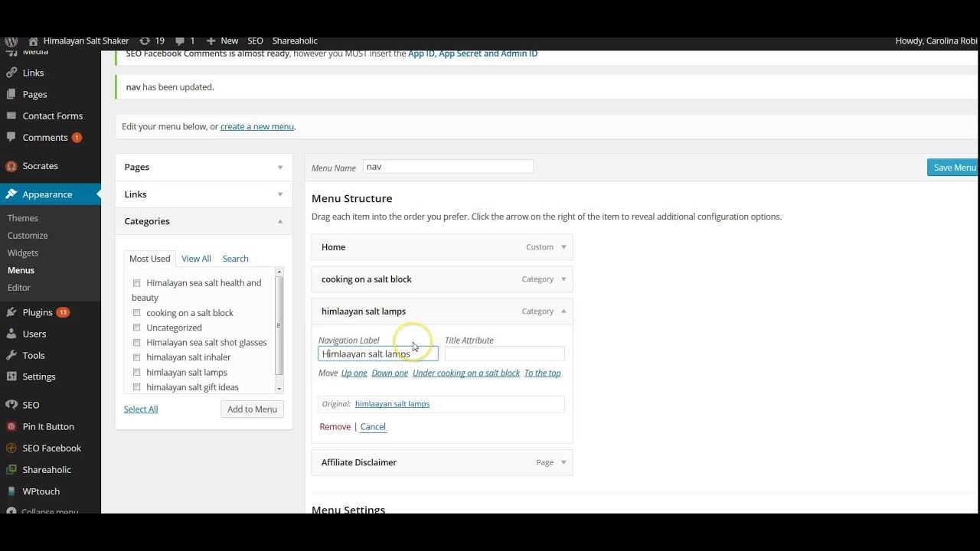Click the create a new menu link
The height and width of the screenshot is (551, 980).
257,126
